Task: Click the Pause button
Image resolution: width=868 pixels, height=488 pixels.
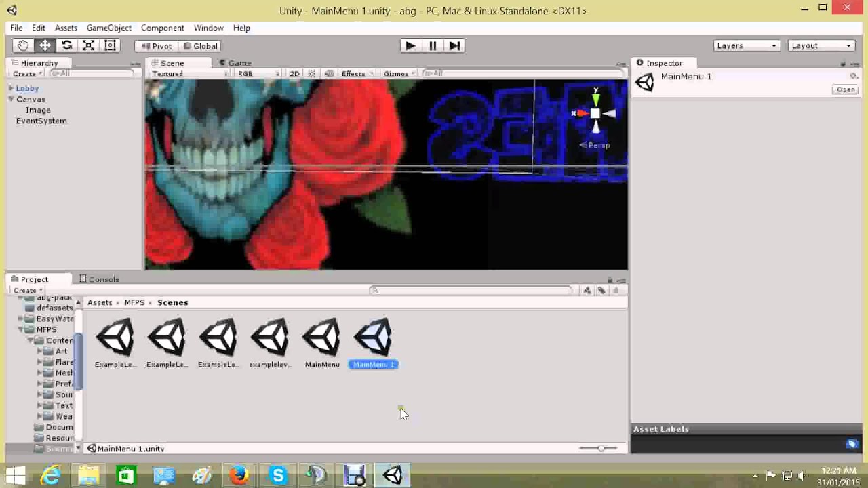Action: coord(432,45)
